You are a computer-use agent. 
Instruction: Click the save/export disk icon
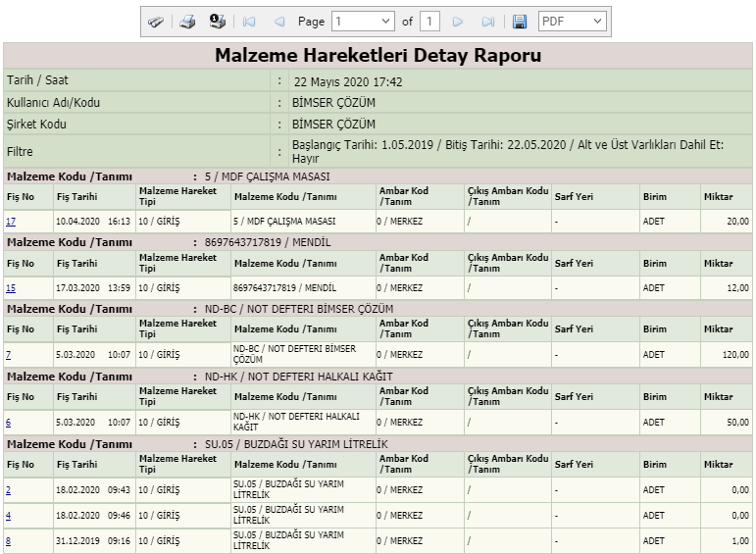pos(520,22)
